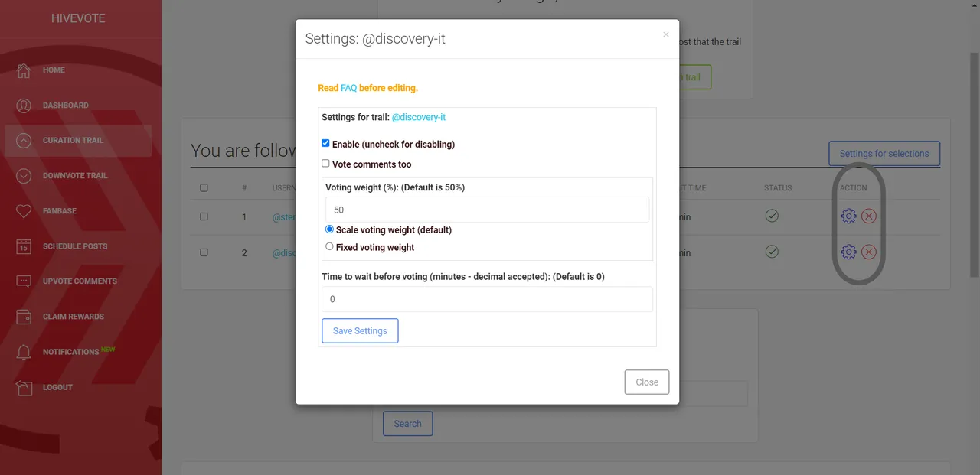980x475 pixels.
Task: Click the 'Settings: @discovery-it' dialog title
Action: (375, 39)
